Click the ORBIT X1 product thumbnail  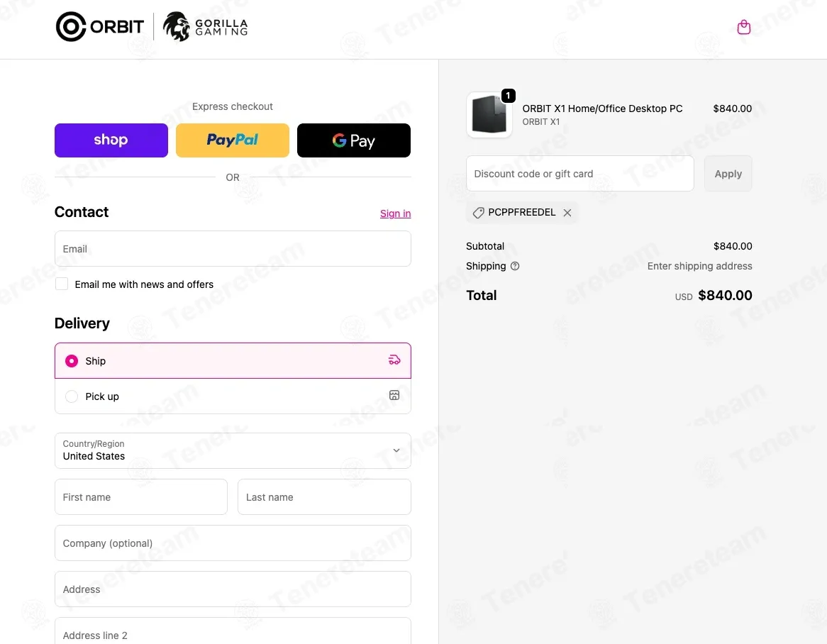click(489, 115)
